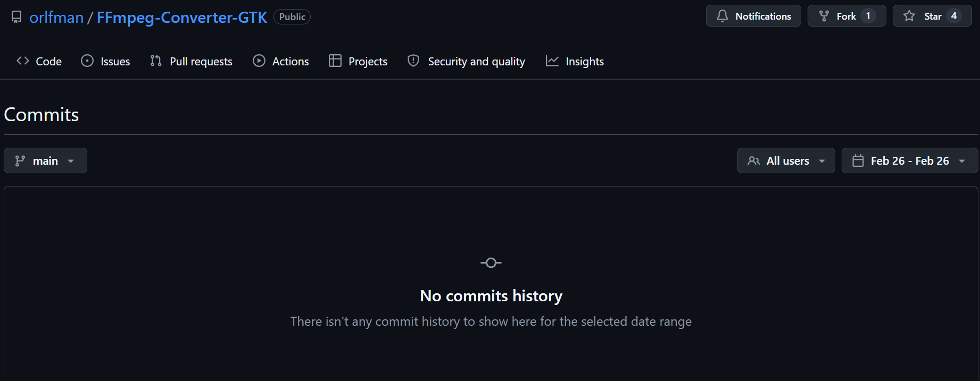Viewport: 980px width, 381px height.
Task: Click the caret arrow beside main
Action: 71,161
